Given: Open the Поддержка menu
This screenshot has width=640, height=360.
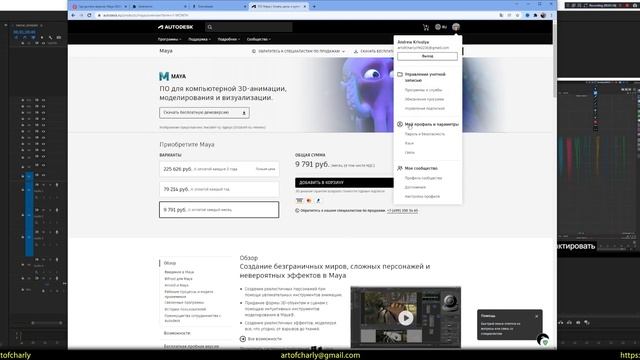Looking at the screenshot, I should click(x=199, y=39).
